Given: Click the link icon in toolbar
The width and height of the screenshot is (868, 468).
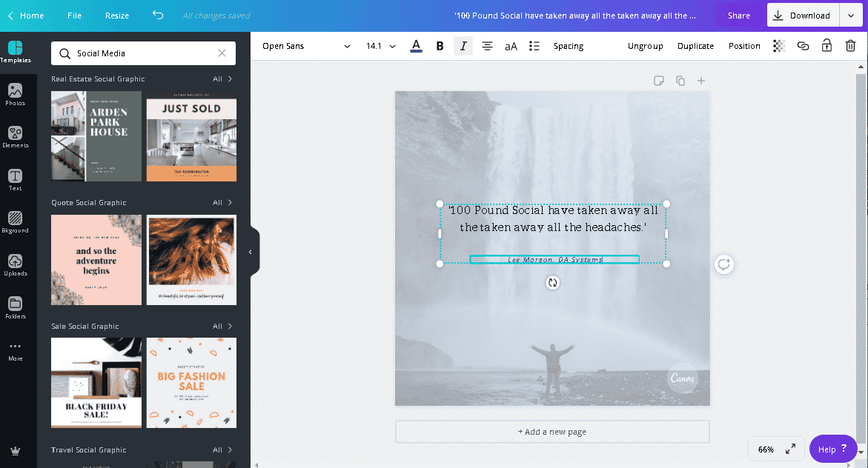Looking at the screenshot, I should coord(803,46).
